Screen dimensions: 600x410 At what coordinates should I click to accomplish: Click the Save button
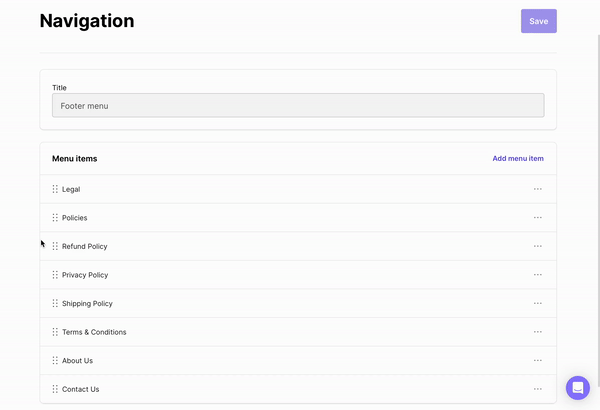click(538, 21)
